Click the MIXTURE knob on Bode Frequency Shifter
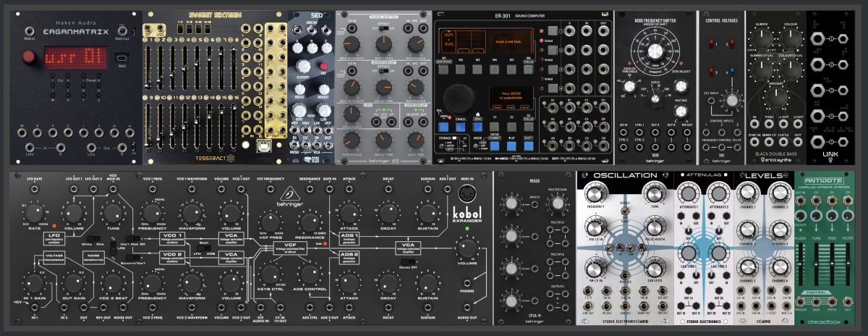The image size is (868, 336). point(680,112)
